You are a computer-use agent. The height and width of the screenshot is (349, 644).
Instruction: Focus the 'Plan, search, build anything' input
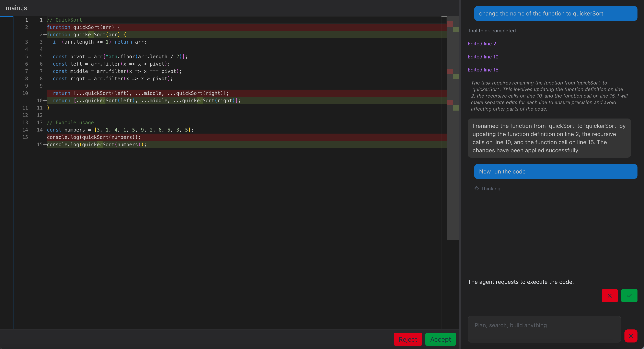click(544, 329)
